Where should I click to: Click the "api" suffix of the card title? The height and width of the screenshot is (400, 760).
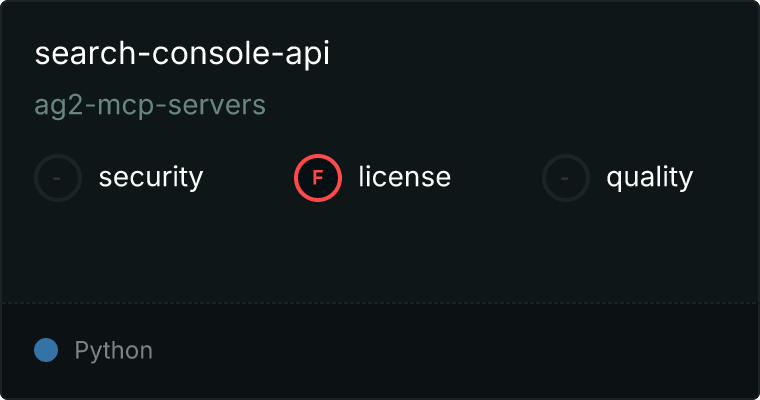coord(307,54)
